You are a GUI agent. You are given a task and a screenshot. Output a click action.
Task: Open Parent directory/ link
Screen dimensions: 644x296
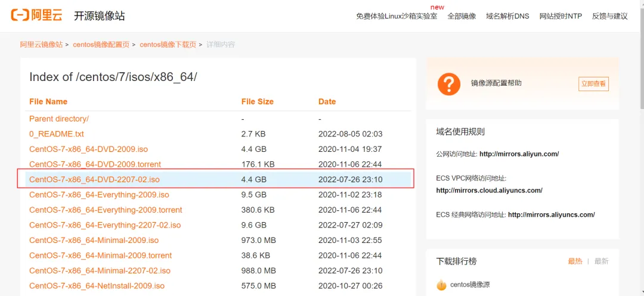[x=59, y=119]
